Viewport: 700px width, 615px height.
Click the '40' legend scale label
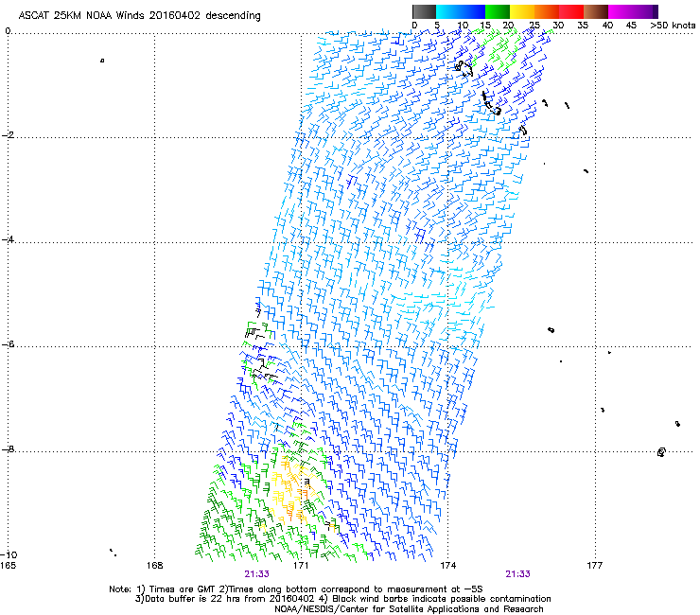pyautogui.click(x=607, y=26)
